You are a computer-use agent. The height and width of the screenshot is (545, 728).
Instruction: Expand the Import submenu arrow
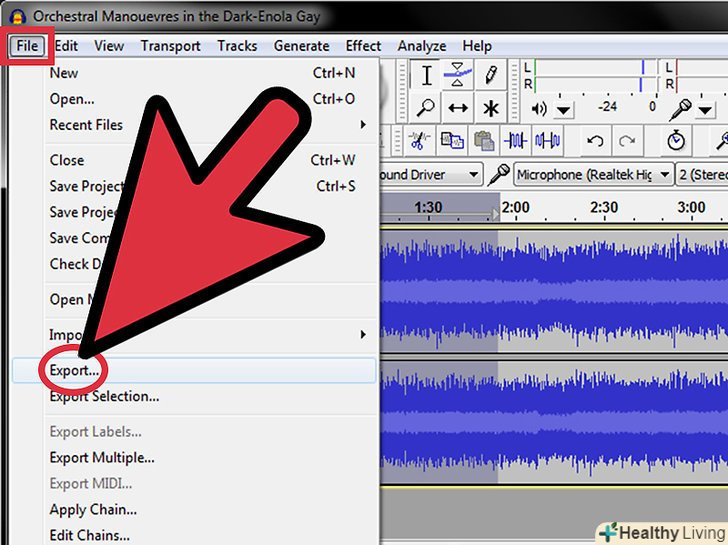[363, 334]
